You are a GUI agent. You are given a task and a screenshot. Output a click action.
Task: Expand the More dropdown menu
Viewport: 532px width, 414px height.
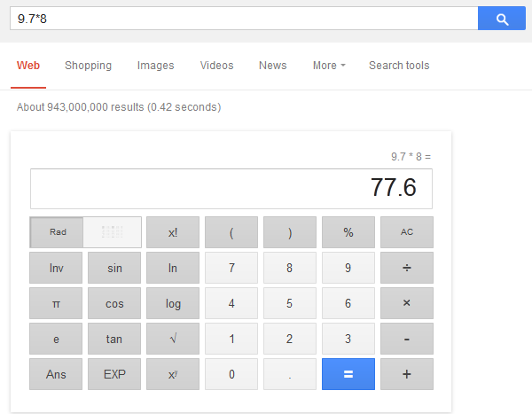328,66
